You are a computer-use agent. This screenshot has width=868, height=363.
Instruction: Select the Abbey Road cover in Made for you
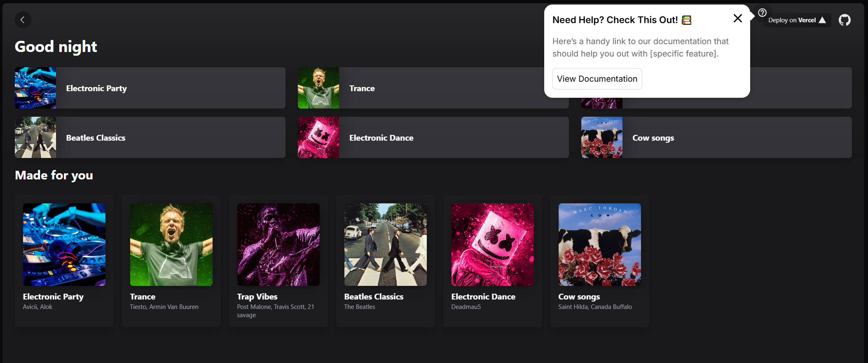(386, 244)
